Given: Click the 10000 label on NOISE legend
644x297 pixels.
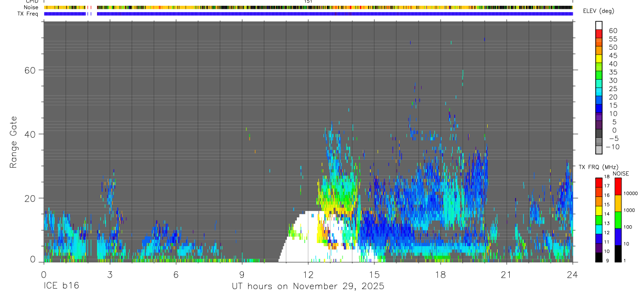Looking at the screenshot, I should click(631, 193).
